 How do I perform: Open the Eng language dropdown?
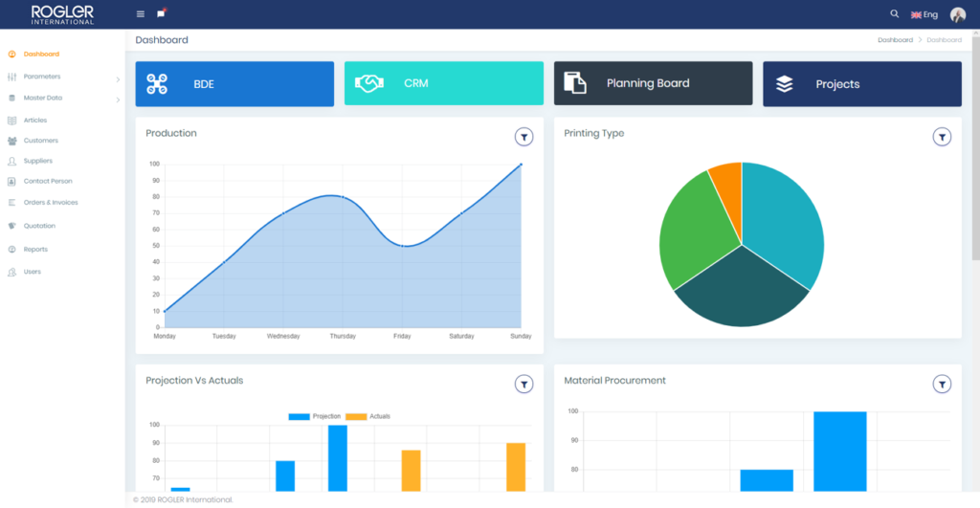coord(924,15)
